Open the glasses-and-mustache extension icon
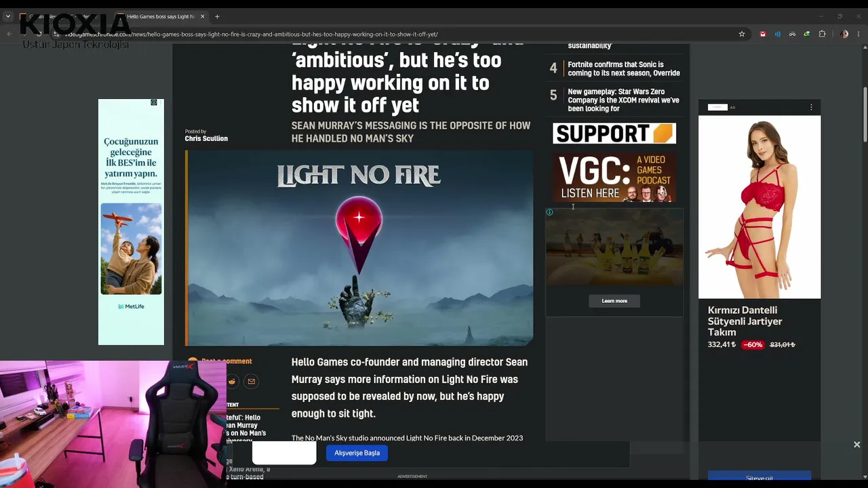This screenshot has height=488, width=868. point(792,34)
